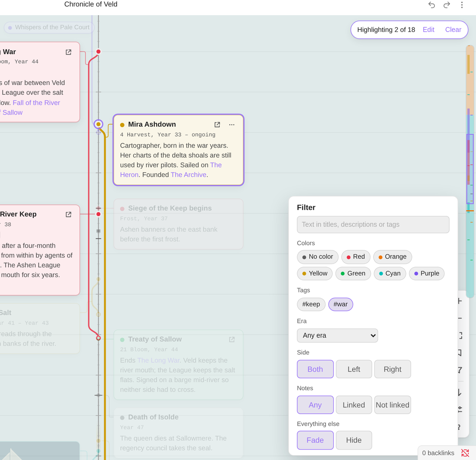Select Mira Ashdown's circled timeline node
476x460 pixels.
click(x=98, y=124)
